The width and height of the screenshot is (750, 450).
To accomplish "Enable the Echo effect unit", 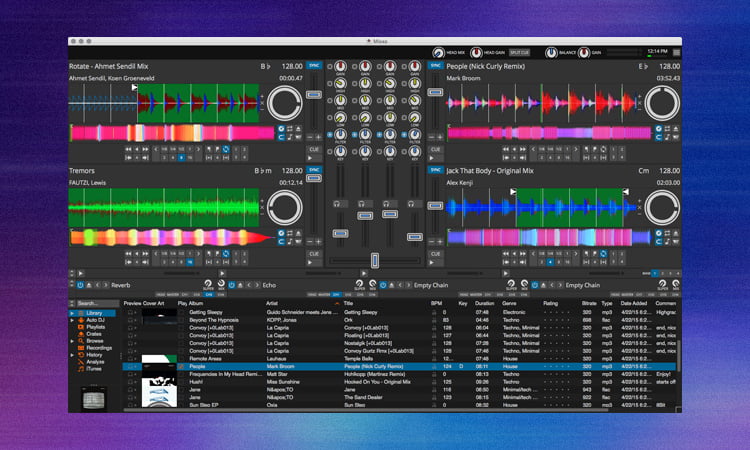I will tap(232, 285).
